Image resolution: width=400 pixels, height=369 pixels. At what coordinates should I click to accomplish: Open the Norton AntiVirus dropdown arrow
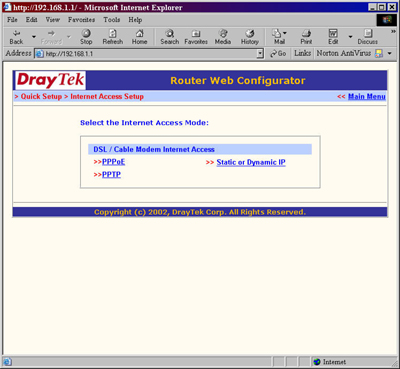click(x=389, y=53)
